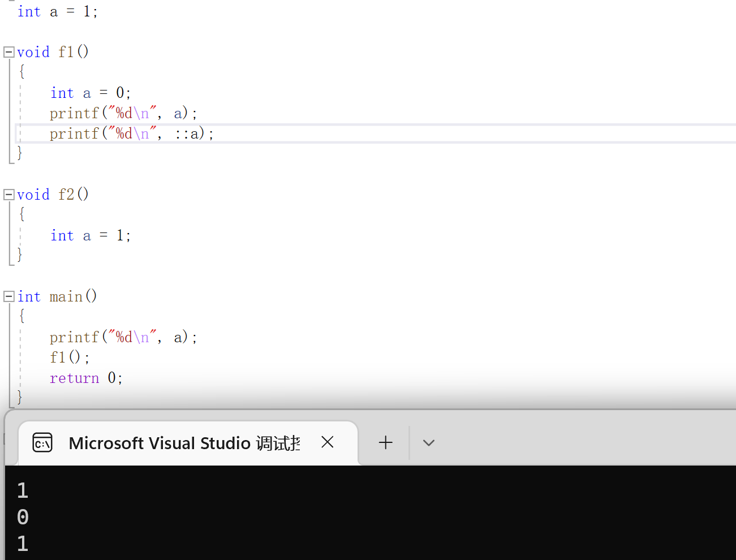
Task: Click the global 'int a = 1;' declaration
Action: pyautogui.click(x=58, y=11)
